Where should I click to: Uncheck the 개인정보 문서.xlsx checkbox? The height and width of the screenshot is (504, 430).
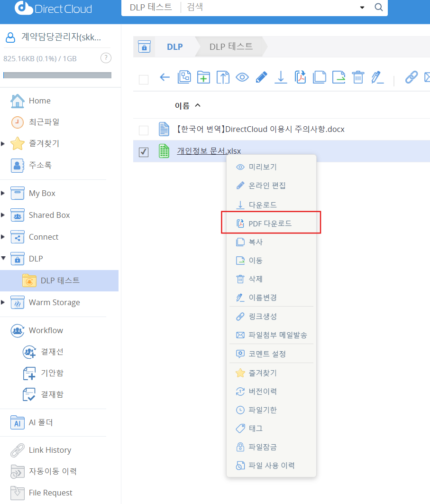144,152
